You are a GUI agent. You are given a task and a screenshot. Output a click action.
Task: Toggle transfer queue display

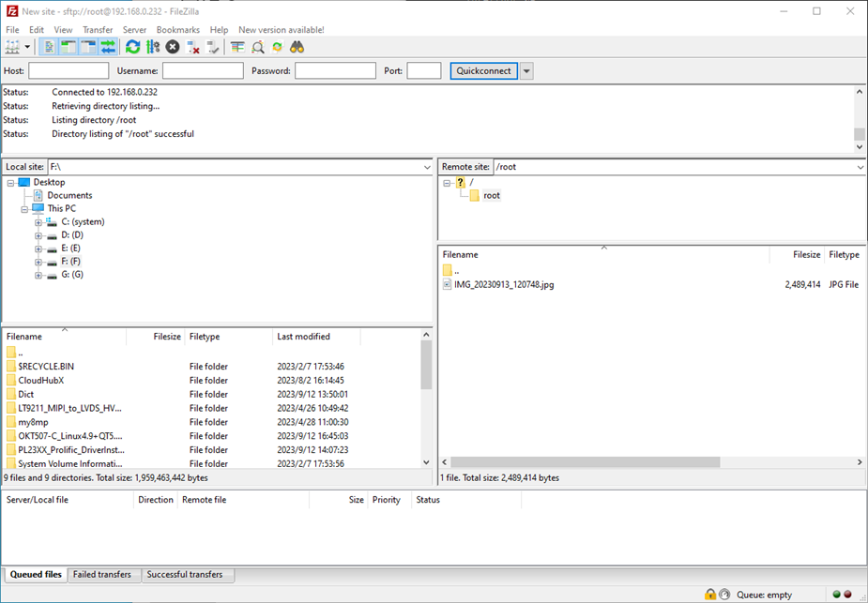108,47
